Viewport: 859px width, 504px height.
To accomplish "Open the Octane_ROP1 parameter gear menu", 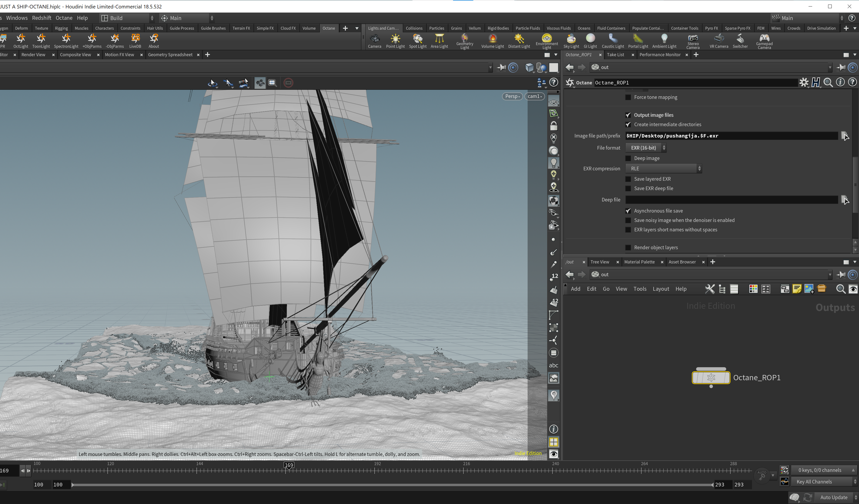I will [x=804, y=83].
